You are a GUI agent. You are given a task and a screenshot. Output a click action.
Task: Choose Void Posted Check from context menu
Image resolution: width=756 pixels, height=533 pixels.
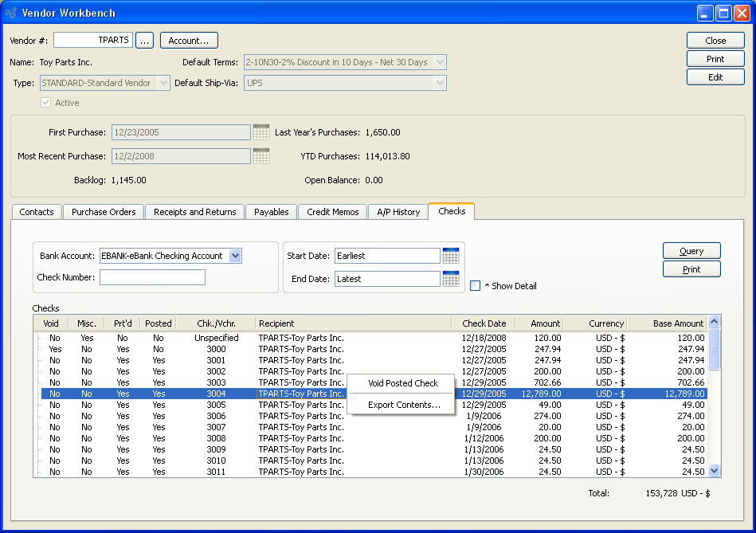tap(402, 383)
